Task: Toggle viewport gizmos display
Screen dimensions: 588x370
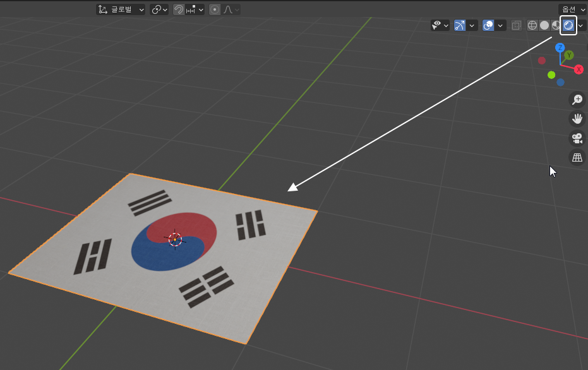Action: point(459,25)
